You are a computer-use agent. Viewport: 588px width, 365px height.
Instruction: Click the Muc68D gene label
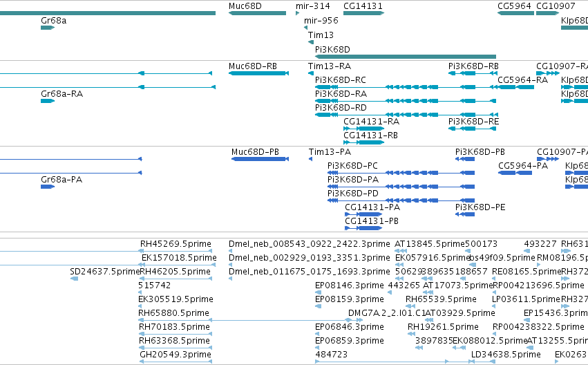point(245,6)
